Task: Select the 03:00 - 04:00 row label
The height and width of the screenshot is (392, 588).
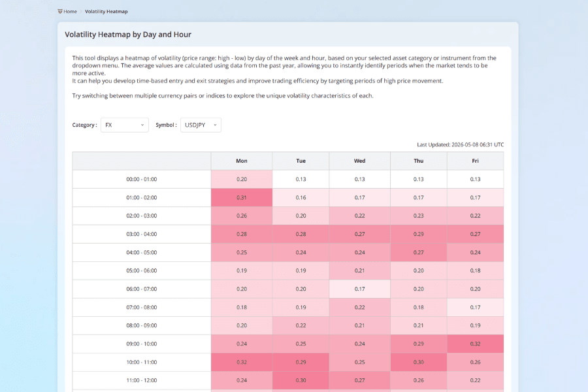Action: [141, 234]
